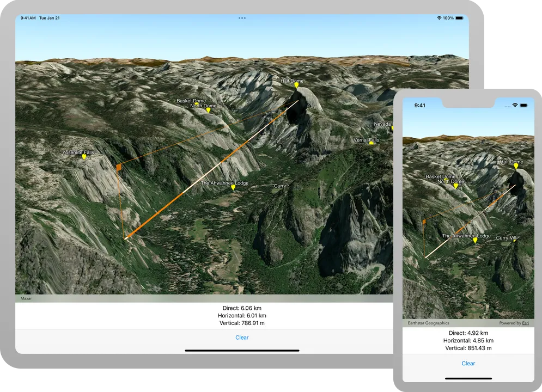Tap '9:41' time on iPhone
The height and width of the screenshot is (392, 542).
[x=419, y=105]
